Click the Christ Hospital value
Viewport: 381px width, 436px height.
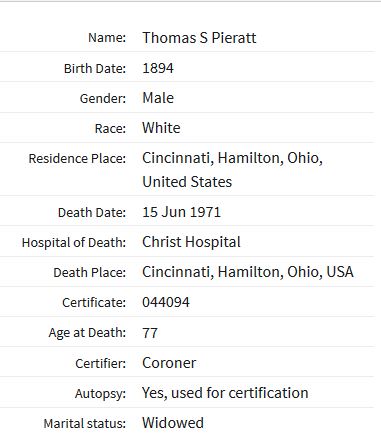pos(191,242)
